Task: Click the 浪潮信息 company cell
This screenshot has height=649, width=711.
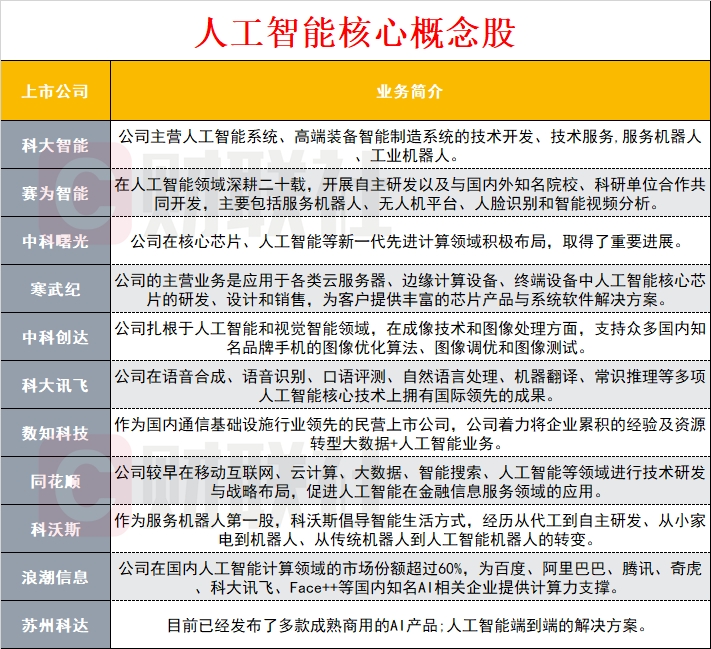Action: 55,577
